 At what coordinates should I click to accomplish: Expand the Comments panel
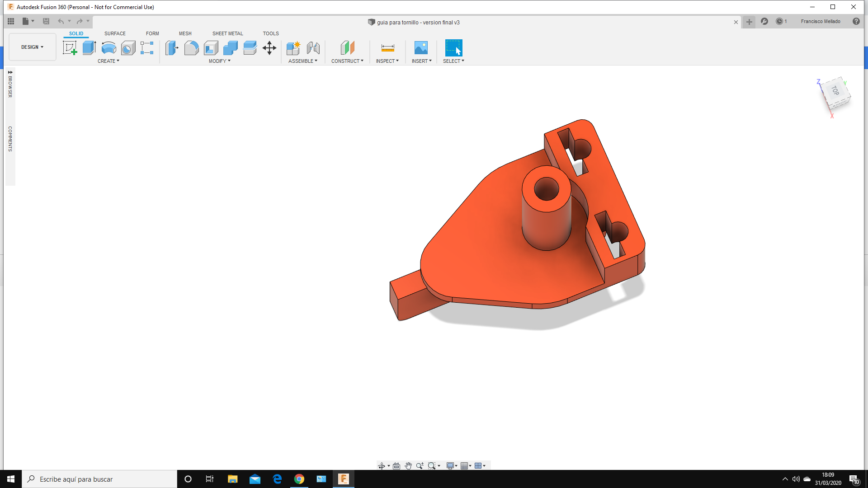[x=10, y=139]
